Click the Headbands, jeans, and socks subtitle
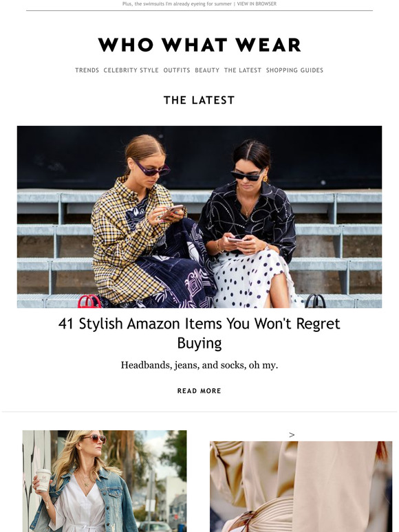This screenshot has width=399, height=532. (199, 366)
